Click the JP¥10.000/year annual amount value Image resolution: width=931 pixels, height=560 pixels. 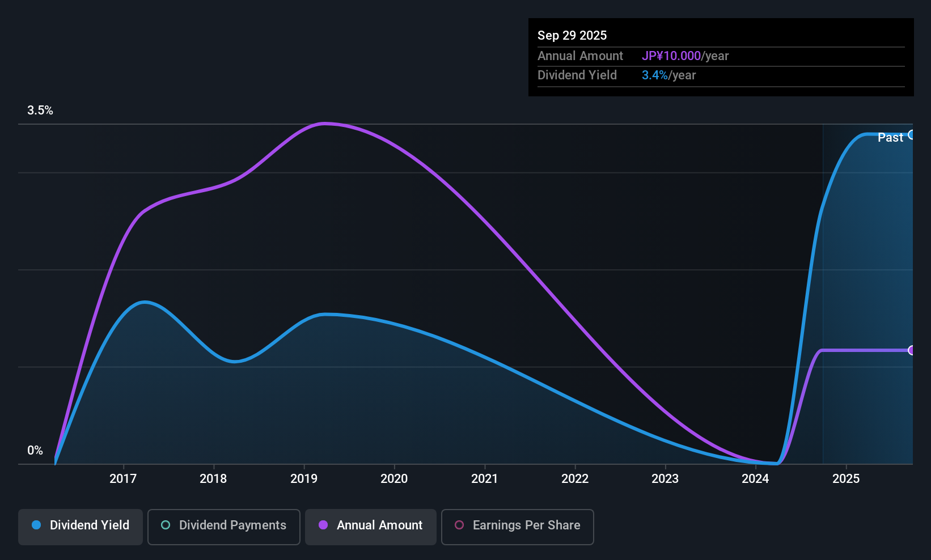(685, 56)
